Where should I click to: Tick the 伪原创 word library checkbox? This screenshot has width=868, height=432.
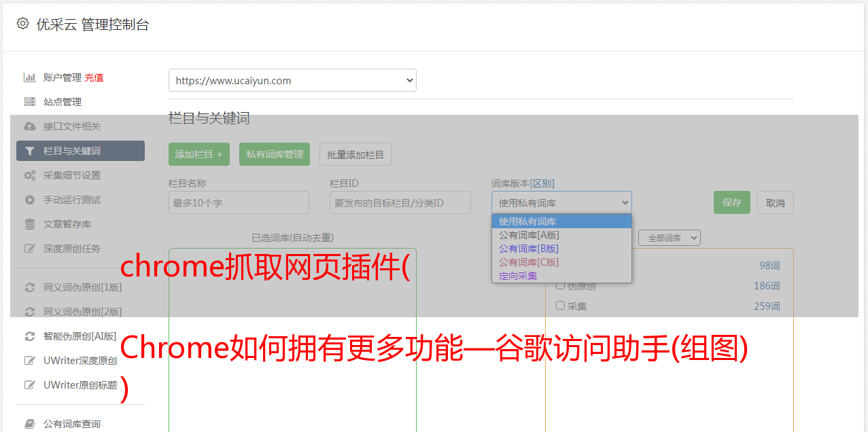[561, 285]
